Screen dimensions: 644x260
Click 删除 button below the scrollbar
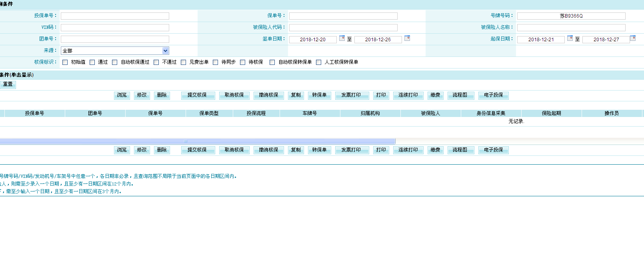(162, 150)
